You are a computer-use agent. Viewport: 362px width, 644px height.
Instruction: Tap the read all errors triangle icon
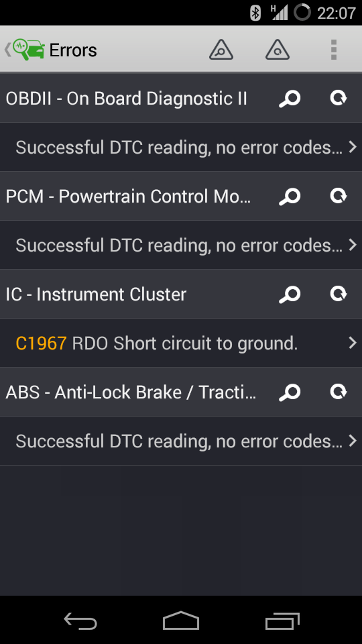pyautogui.click(x=221, y=50)
